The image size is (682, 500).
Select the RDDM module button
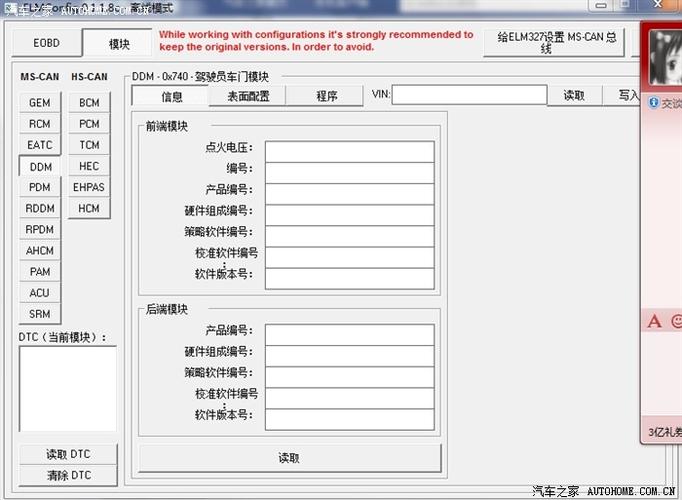(40, 208)
